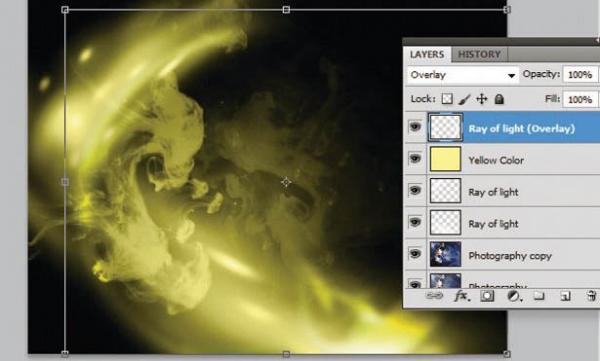Click the Fill value field

[580, 100]
